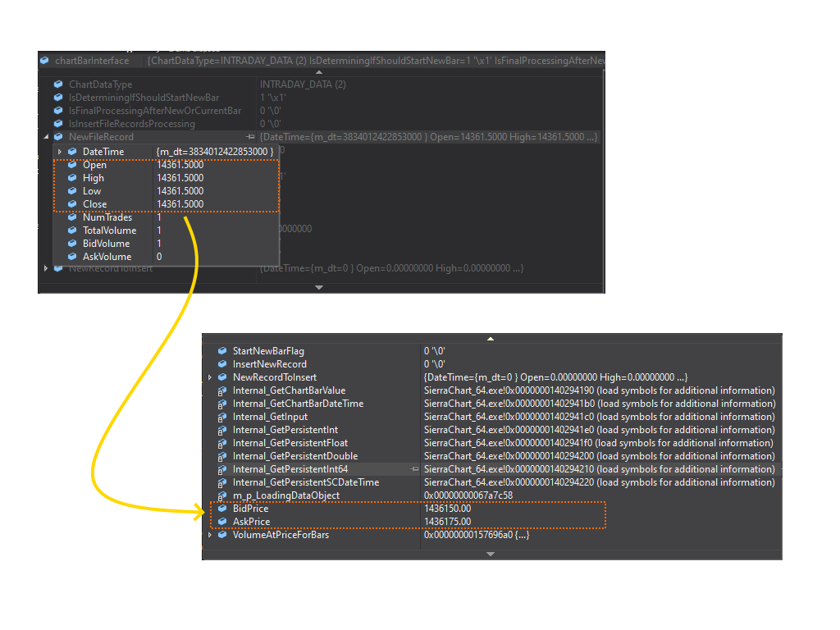This screenshot has height=630, width=840.
Task: Click the IsFinalProcessingAfterNewOrCurrentBar field icon
Action: point(58,111)
